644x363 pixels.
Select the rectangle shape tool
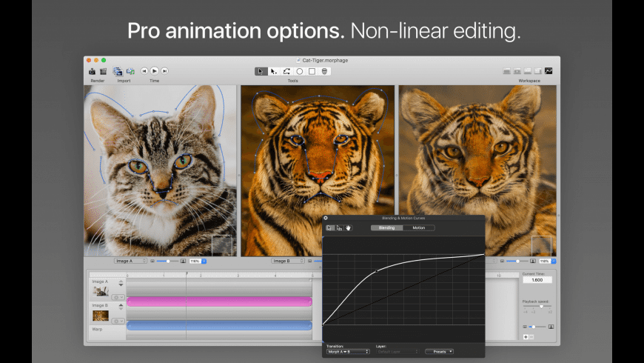312,72
